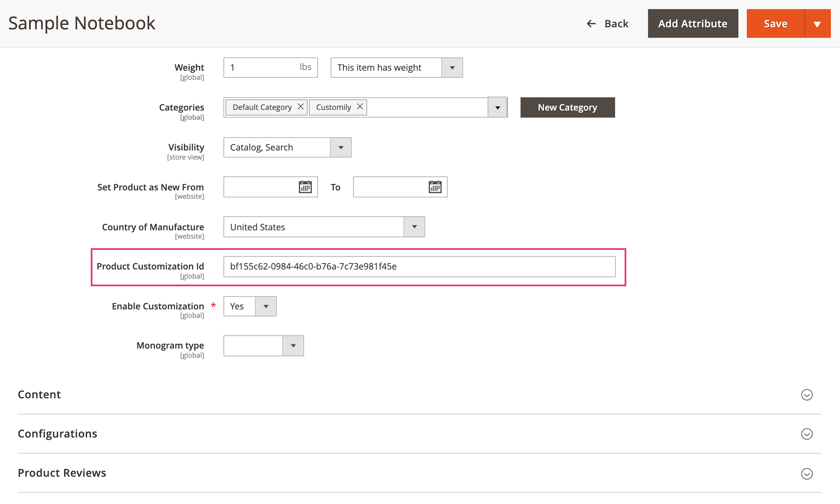Open the Categories dropdown arrow

(497, 107)
